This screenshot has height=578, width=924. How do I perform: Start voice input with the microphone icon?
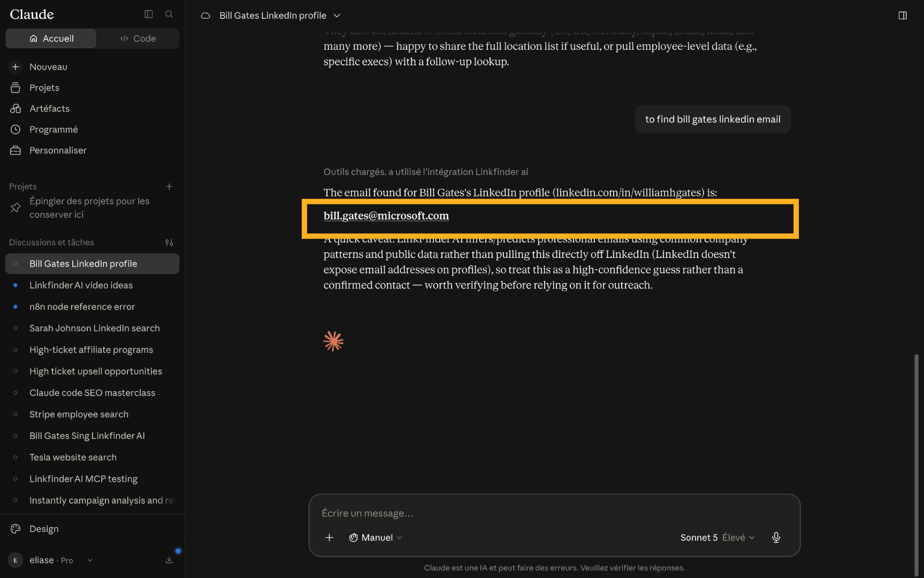(x=776, y=537)
